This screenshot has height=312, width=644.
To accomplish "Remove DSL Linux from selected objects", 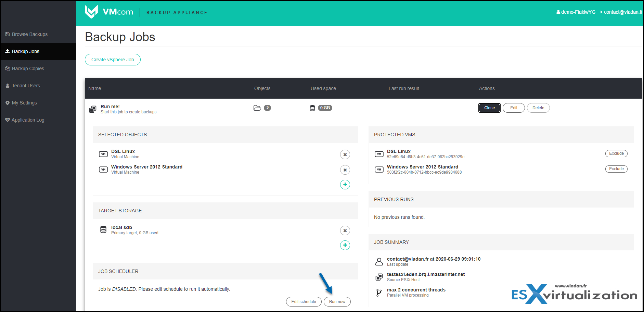I will point(345,154).
